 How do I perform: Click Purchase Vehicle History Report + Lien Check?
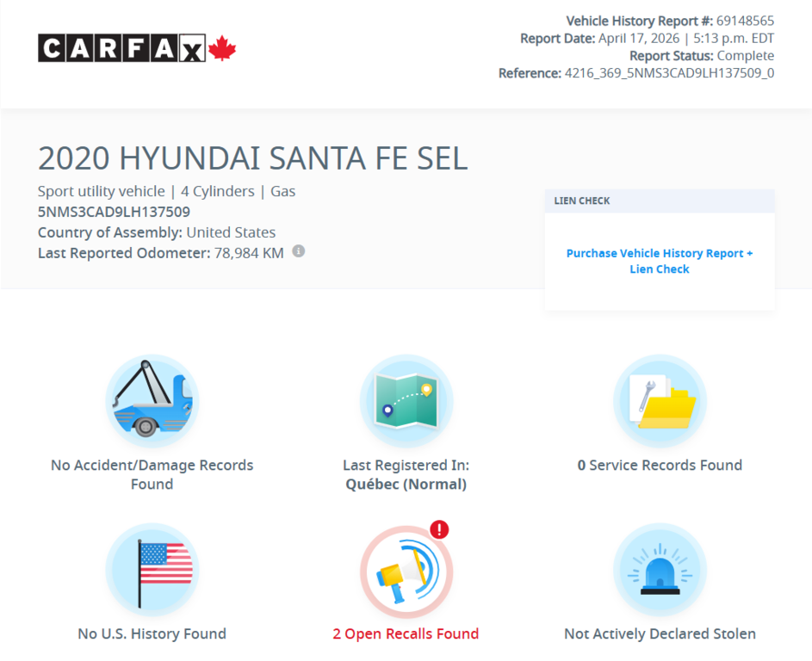click(660, 261)
